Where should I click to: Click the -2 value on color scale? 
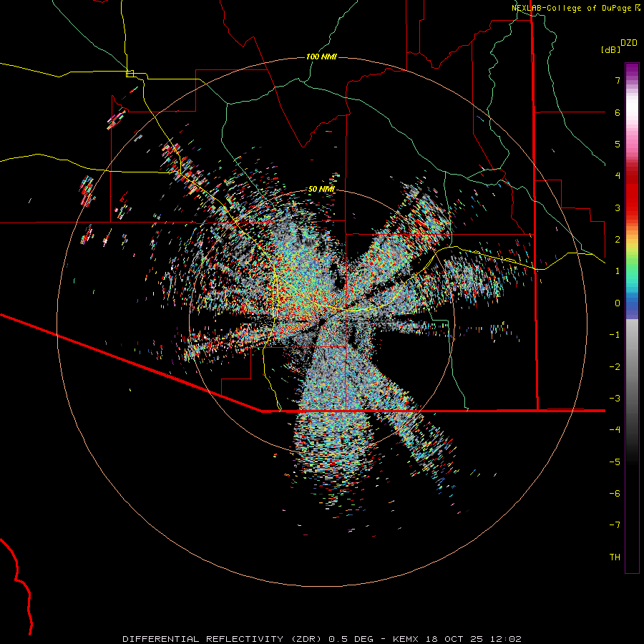pyautogui.click(x=615, y=367)
